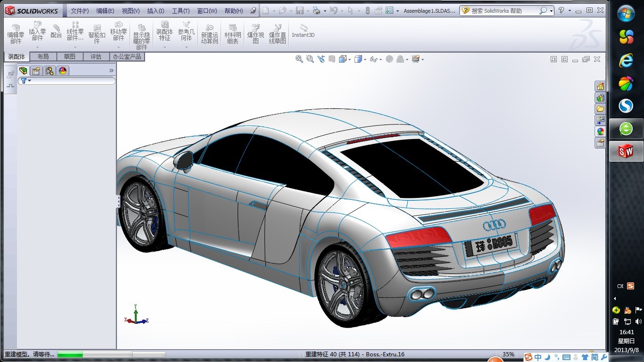
Task: Expand the 线性零部件 dropdown arrow
Action: coord(75,47)
